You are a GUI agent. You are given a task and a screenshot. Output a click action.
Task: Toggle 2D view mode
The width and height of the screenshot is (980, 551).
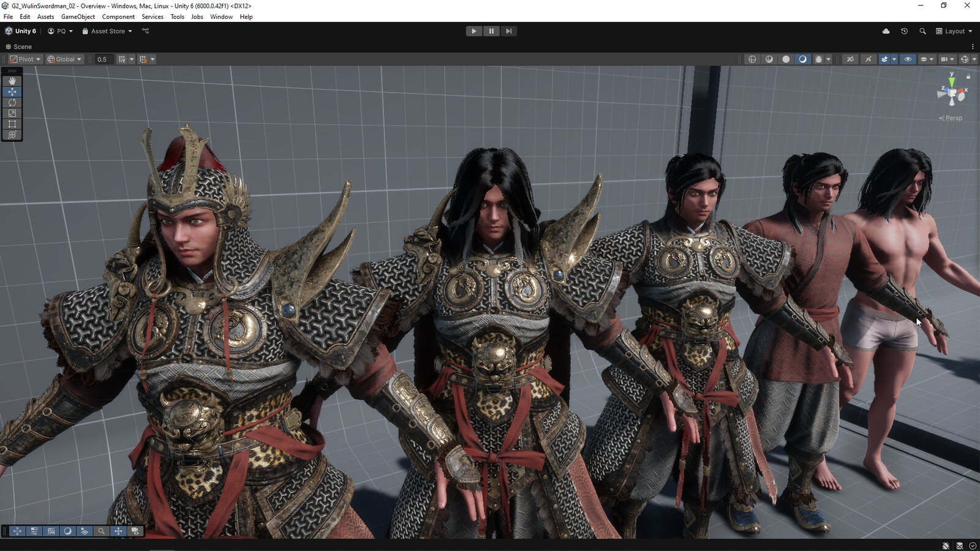850,59
